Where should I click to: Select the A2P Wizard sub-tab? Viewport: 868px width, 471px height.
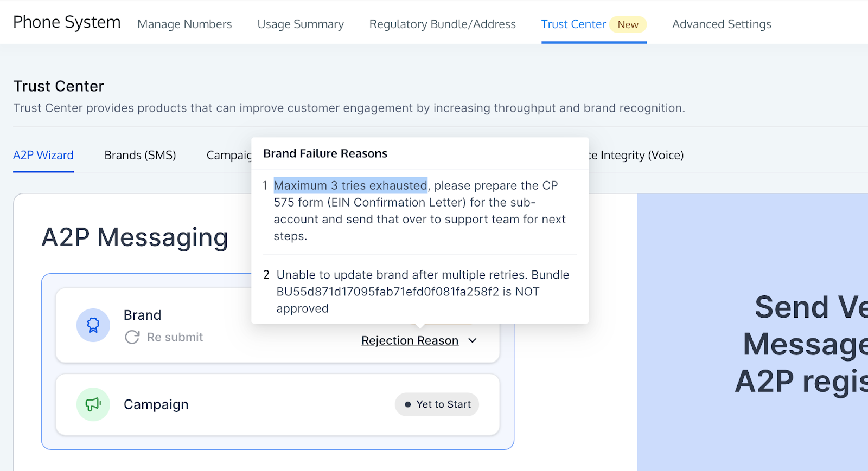point(43,155)
